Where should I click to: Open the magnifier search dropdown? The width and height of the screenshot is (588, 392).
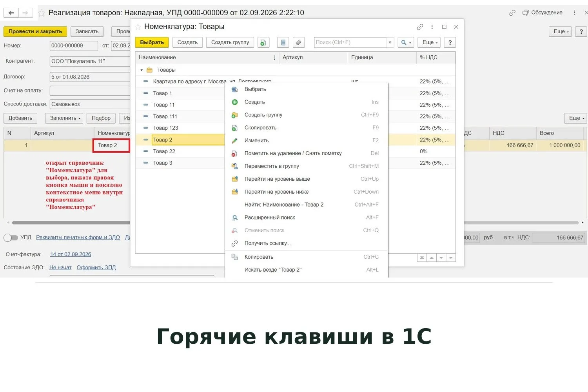point(406,42)
